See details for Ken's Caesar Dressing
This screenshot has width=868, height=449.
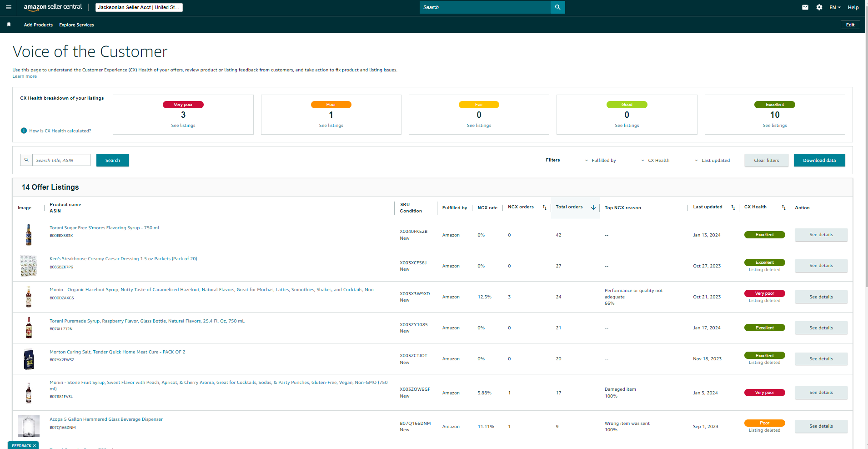click(821, 266)
